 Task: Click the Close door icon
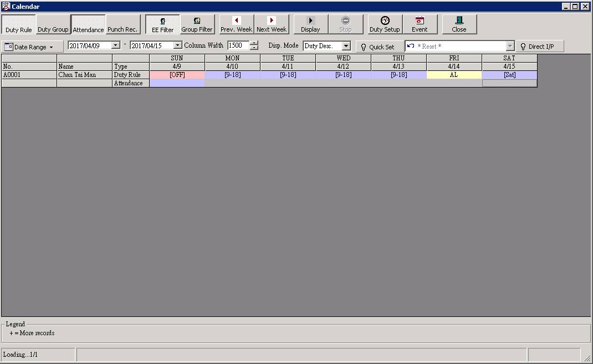tap(459, 24)
